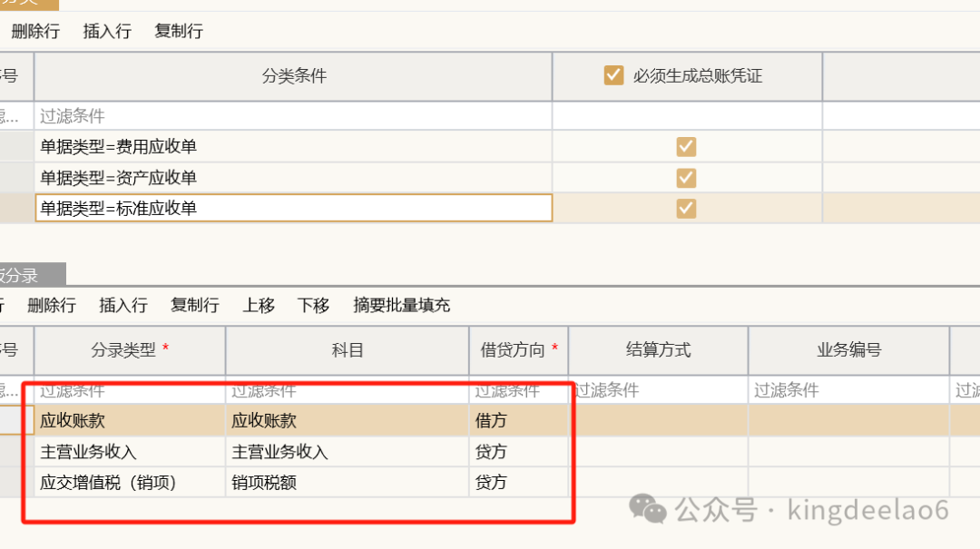
Task: Click 删除行 in the upper classification toolbar
Action: point(35,31)
